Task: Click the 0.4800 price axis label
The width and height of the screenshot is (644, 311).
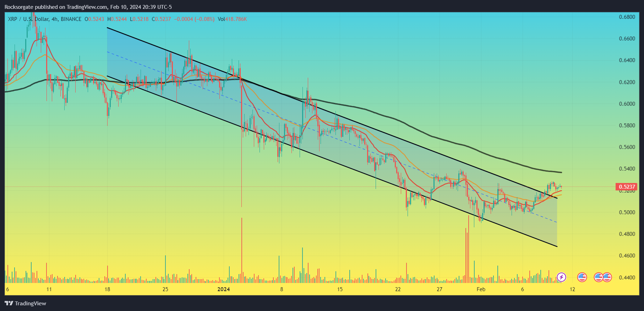Action: 627,234
